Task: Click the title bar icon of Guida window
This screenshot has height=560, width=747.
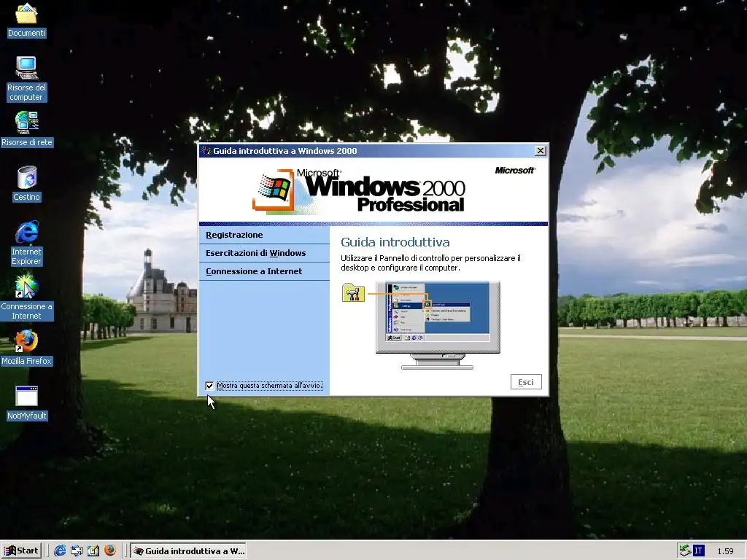Action: [x=206, y=151]
